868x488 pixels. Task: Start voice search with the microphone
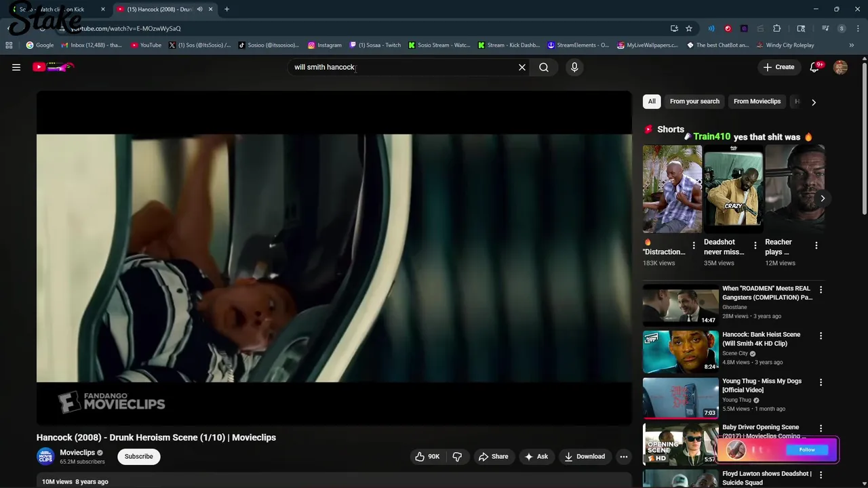[574, 67]
